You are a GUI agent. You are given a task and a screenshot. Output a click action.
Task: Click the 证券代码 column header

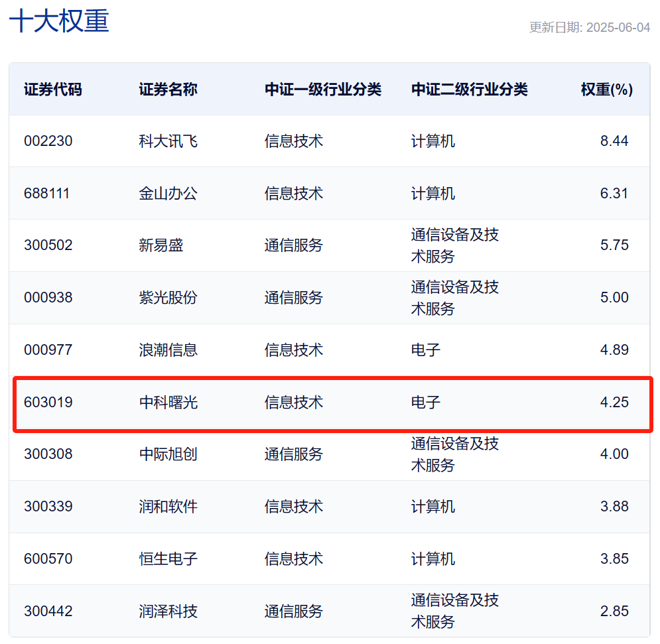point(52,90)
